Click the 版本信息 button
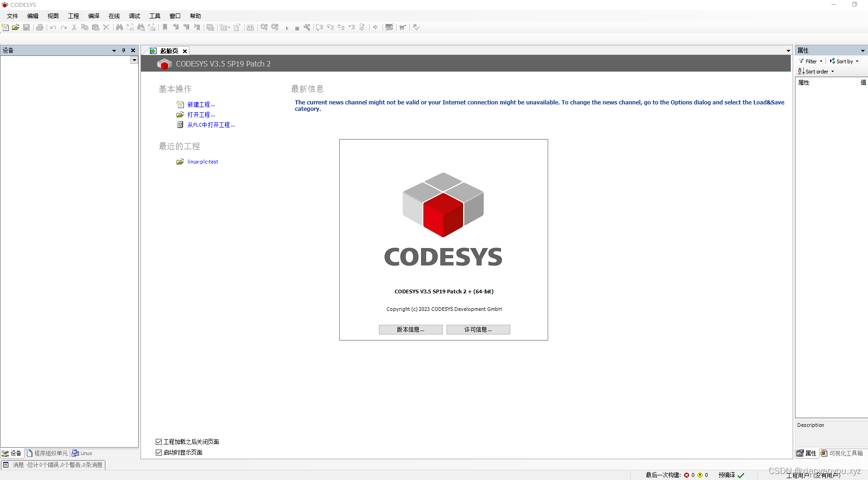 pos(410,330)
